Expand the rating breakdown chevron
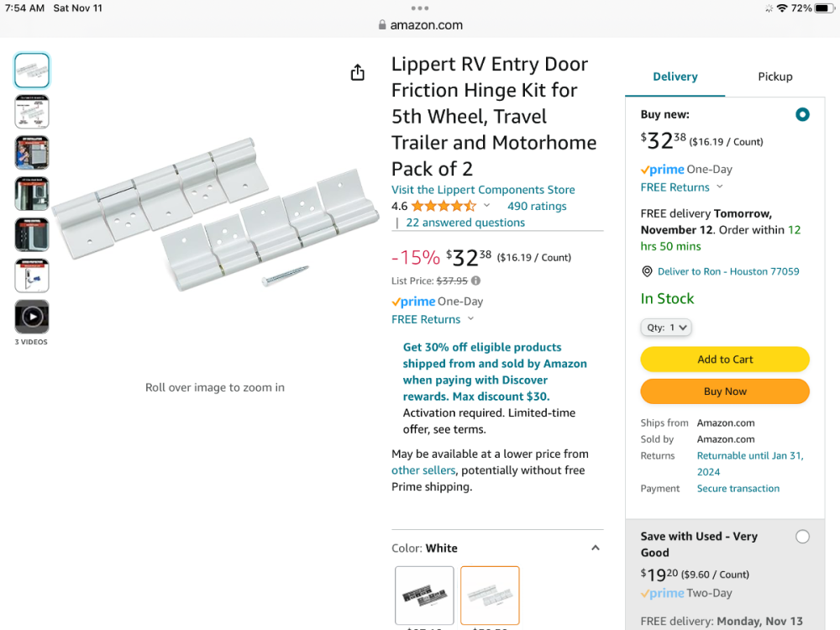 pos(486,206)
